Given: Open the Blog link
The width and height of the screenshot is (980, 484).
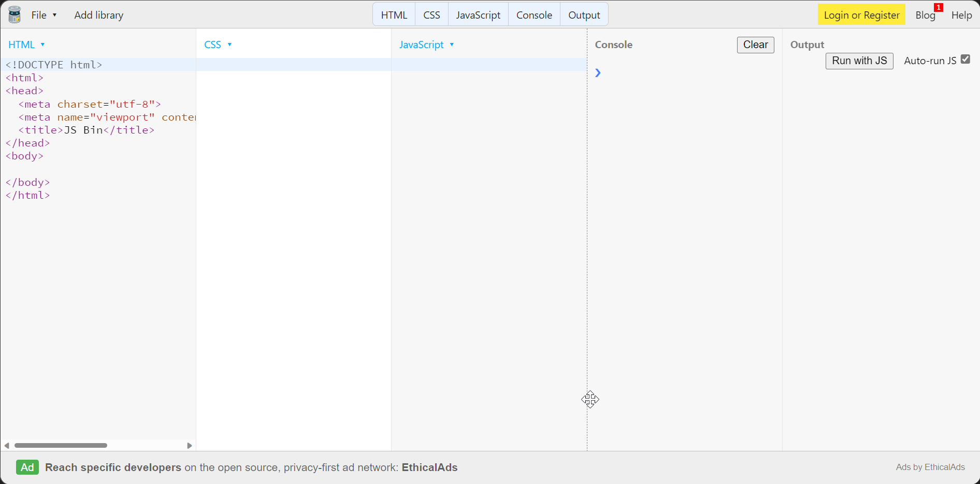Looking at the screenshot, I should (x=925, y=15).
